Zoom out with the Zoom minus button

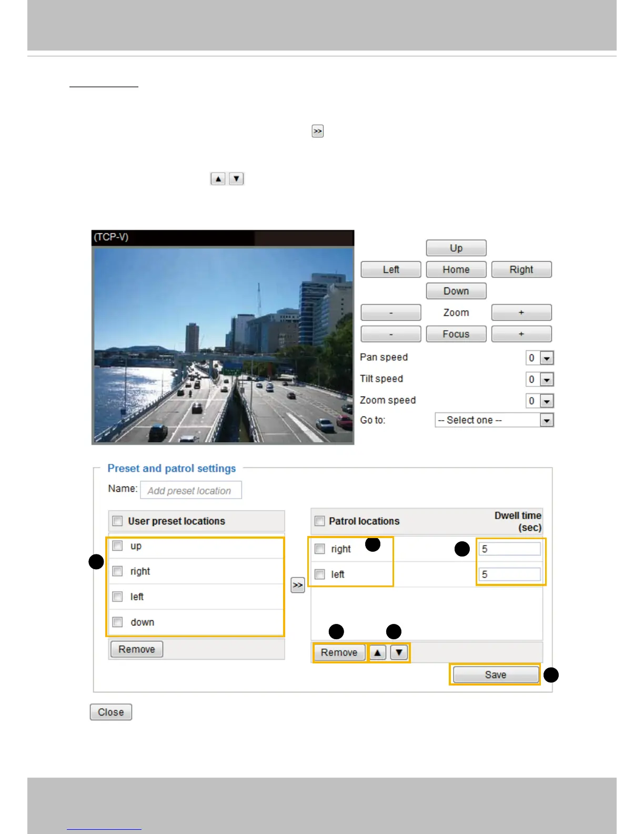pos(390,313)
